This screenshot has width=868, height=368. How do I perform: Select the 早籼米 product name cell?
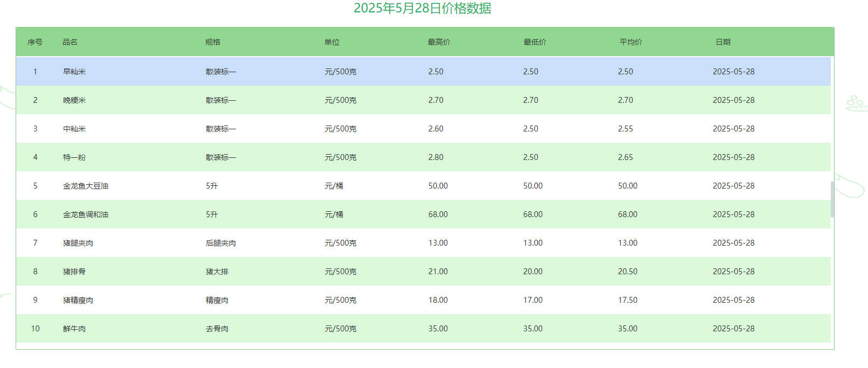74,72
